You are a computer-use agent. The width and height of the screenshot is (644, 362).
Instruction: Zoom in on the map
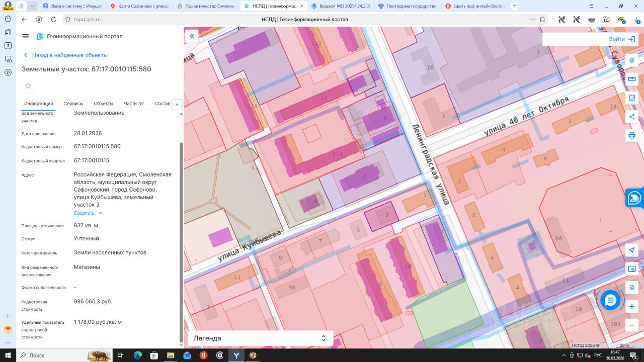coord(632,306)
